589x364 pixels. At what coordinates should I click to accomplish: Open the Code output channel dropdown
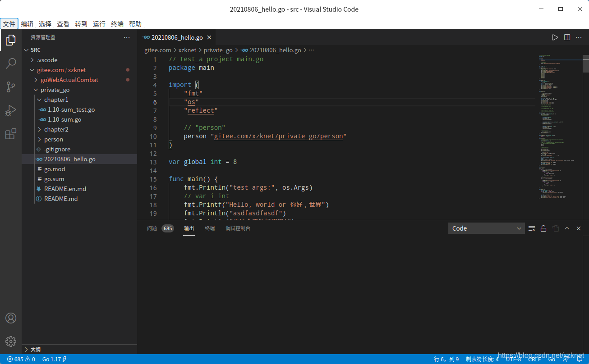pos(486,228)
